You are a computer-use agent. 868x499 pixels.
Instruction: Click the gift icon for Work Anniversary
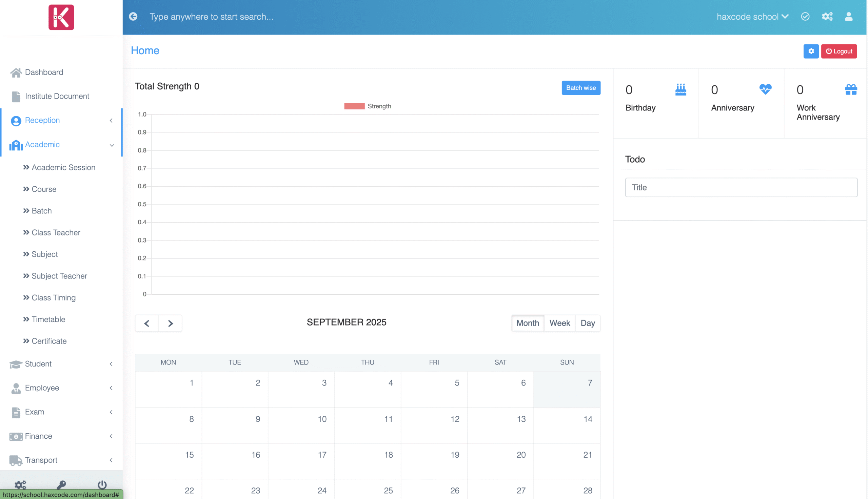point(850,89)
